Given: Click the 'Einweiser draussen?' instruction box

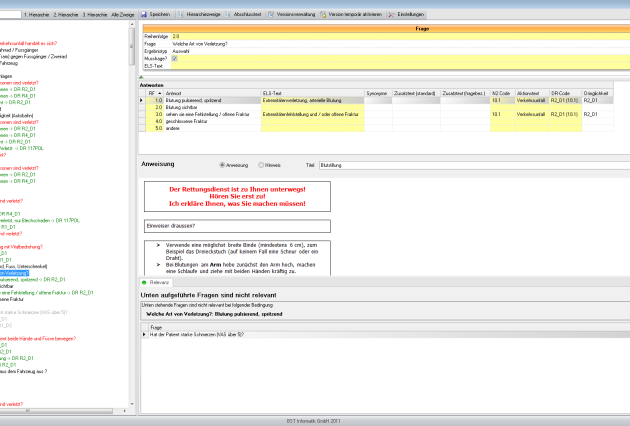Looking at the screenshot, I should click(237, 226).
